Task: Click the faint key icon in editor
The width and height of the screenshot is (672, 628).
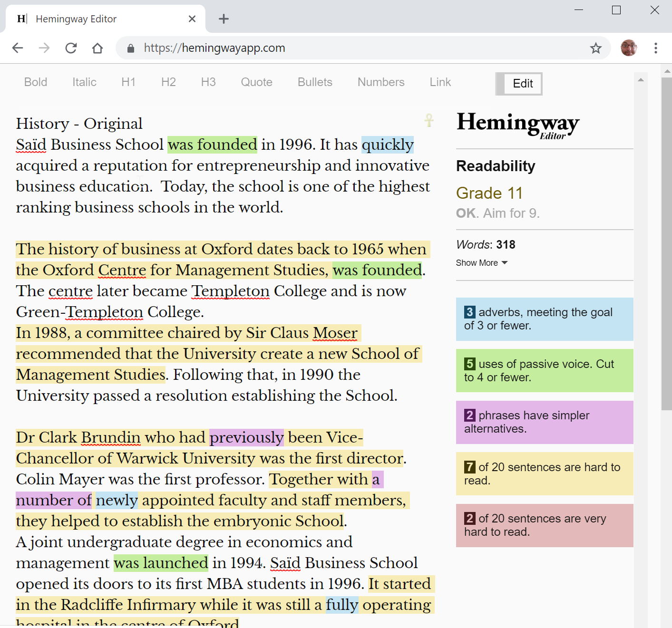Action: point(429,120)
